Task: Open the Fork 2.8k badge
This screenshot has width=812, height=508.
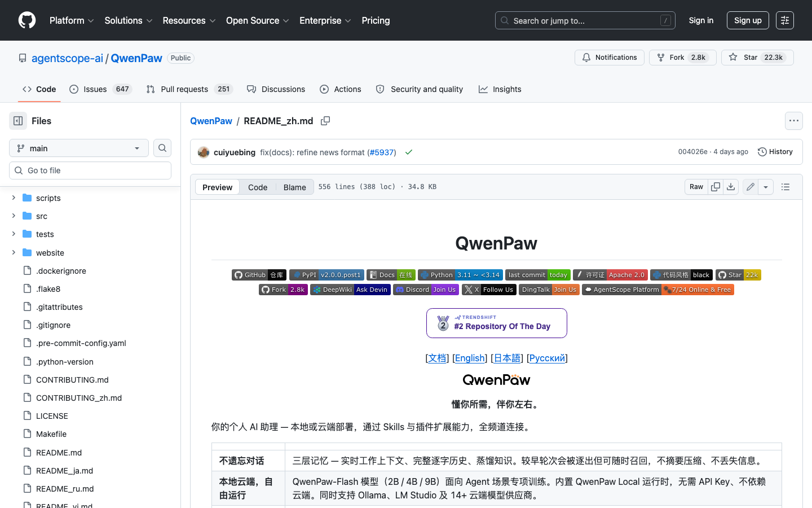Action: click(283, 290)
